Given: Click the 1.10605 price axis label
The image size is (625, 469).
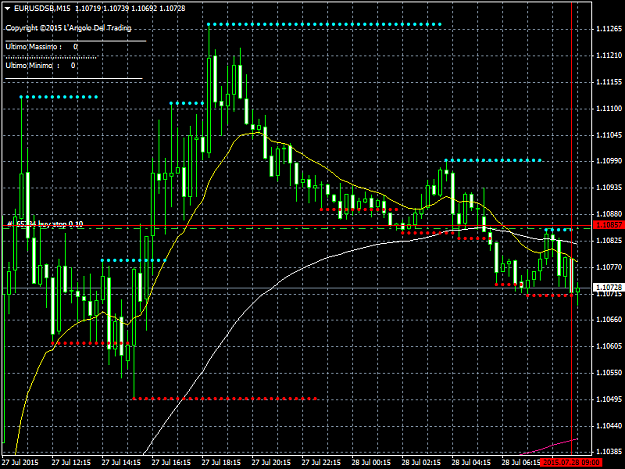Looking at the screenshot, I should click(609, 346).
